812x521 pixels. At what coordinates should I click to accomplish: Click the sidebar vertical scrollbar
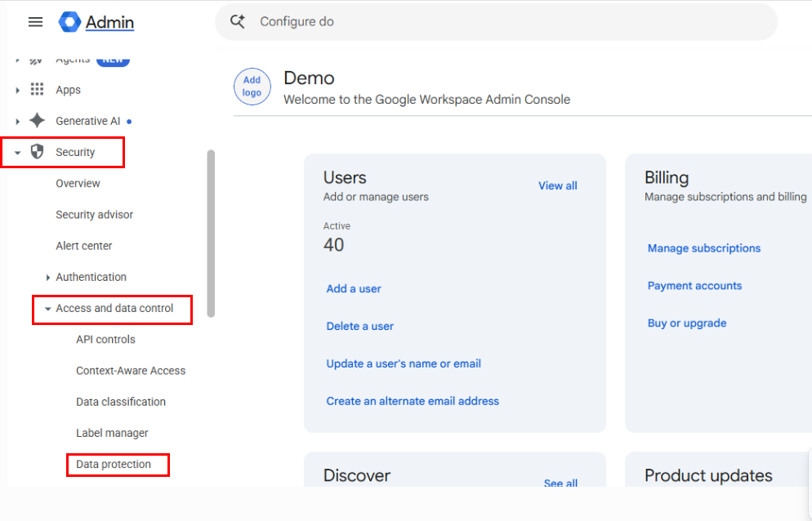pyautogui.click(x=211, y=233)
